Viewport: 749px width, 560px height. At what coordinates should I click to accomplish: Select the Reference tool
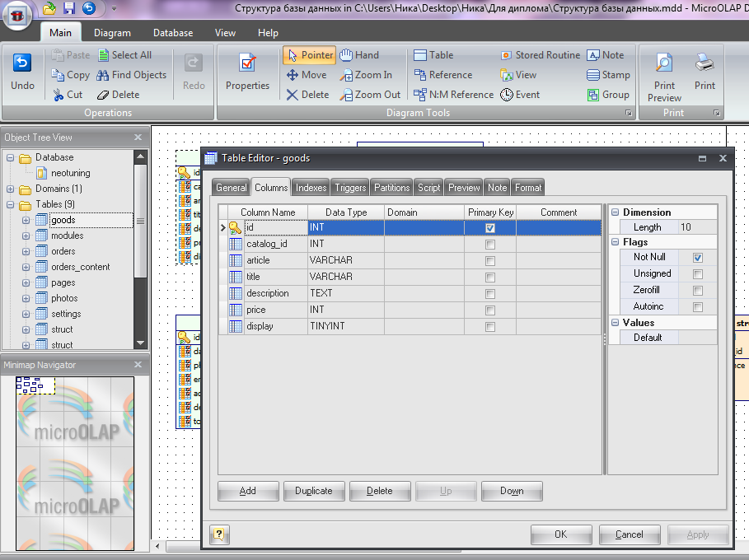(442, 75)
